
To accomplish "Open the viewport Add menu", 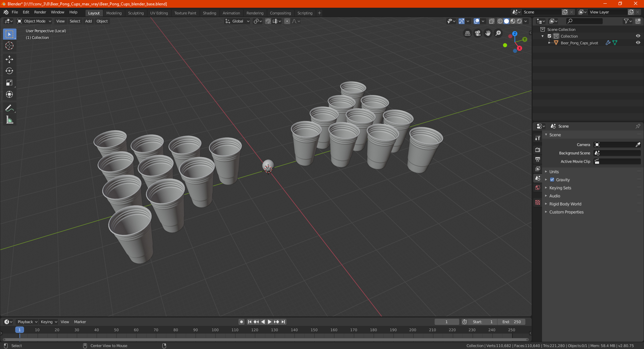I will click(88, 21).
